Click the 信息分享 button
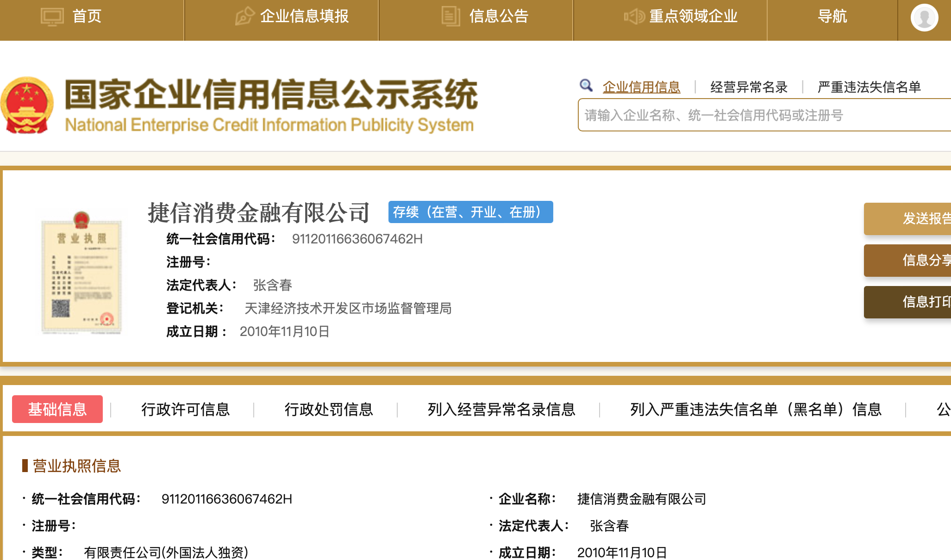 (x=907, y=260)
